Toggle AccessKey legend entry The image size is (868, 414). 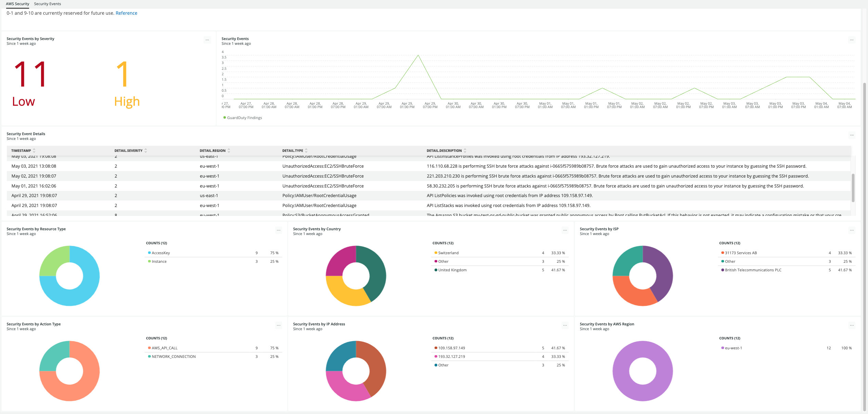point(159,253)
